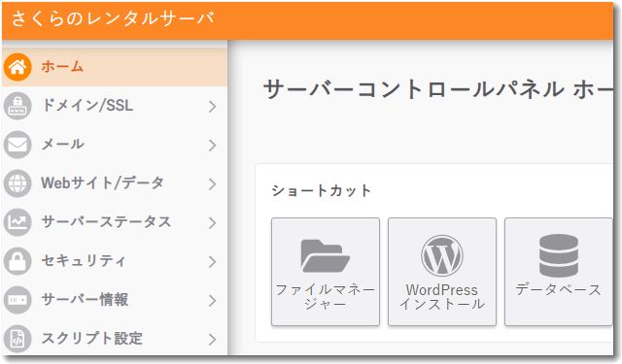Viewport: 622px width, 364px height.
Task: Click the folder icon in ファイルマネージャー shortcut
Action: [325, 256]
